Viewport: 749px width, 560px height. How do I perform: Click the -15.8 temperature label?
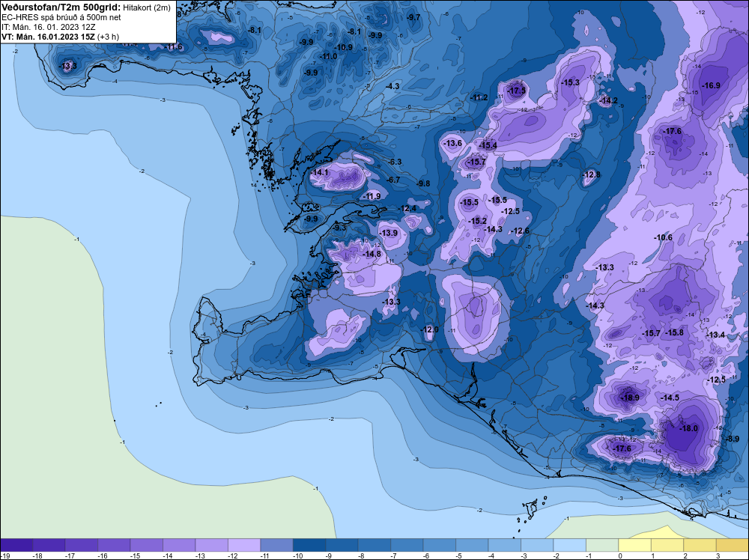pyautogui.click(x=675, y=332)
